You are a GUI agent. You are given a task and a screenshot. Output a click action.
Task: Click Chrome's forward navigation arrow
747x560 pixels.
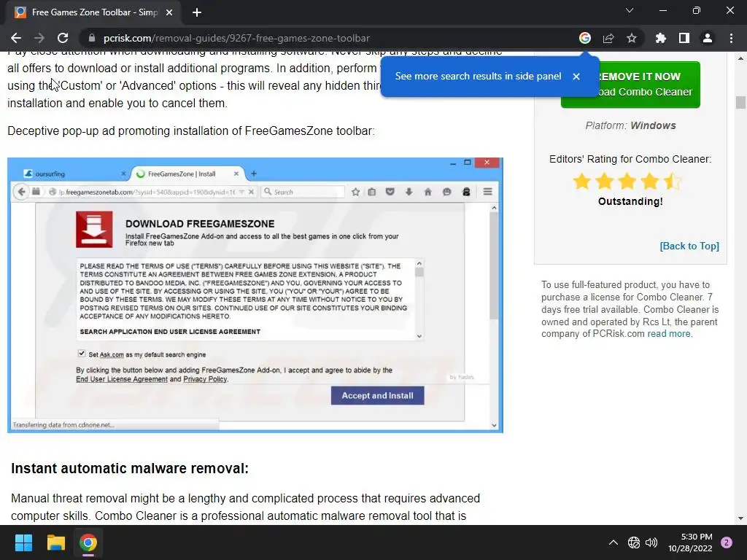(39, 38)
